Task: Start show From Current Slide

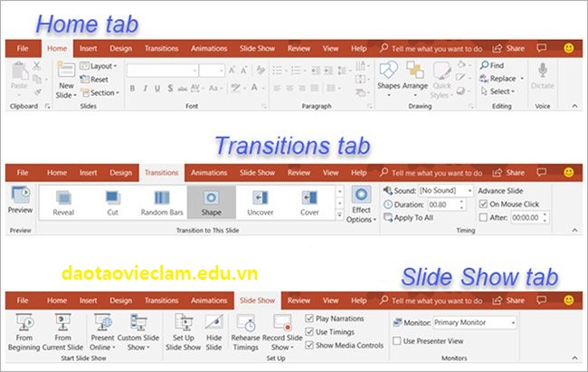Action: pos(62,332)
